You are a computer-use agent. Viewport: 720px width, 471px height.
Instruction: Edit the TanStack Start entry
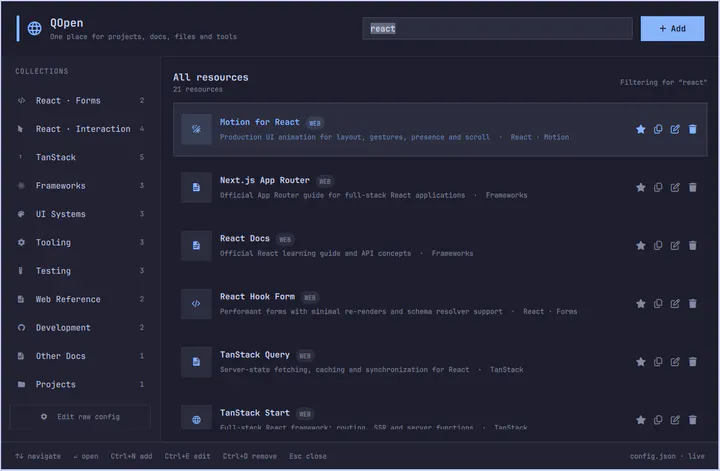coord(675,420)
